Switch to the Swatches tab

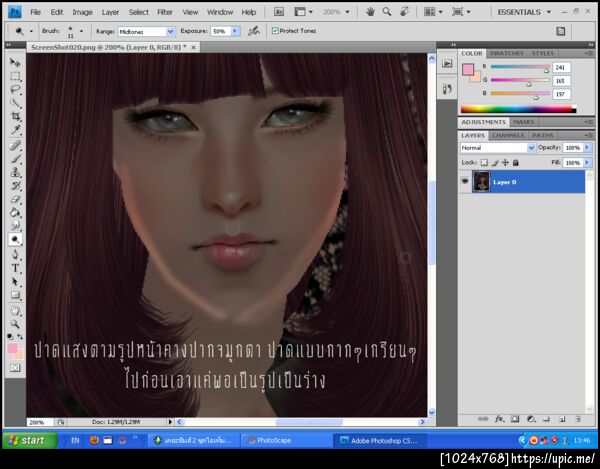point(506,53)
